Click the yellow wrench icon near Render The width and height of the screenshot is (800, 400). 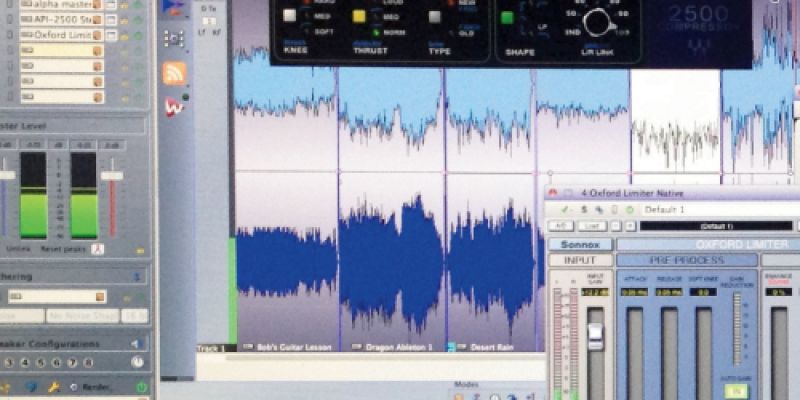click(x=53, y=387)
